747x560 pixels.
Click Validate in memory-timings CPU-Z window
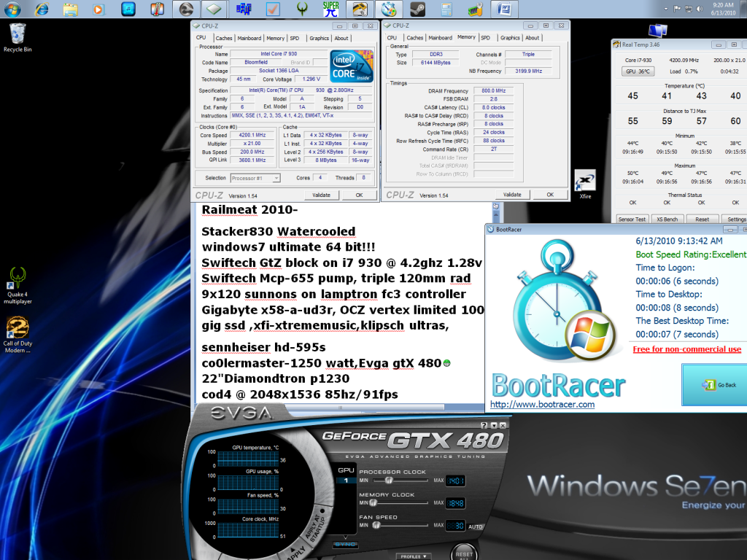coord(512,194)
